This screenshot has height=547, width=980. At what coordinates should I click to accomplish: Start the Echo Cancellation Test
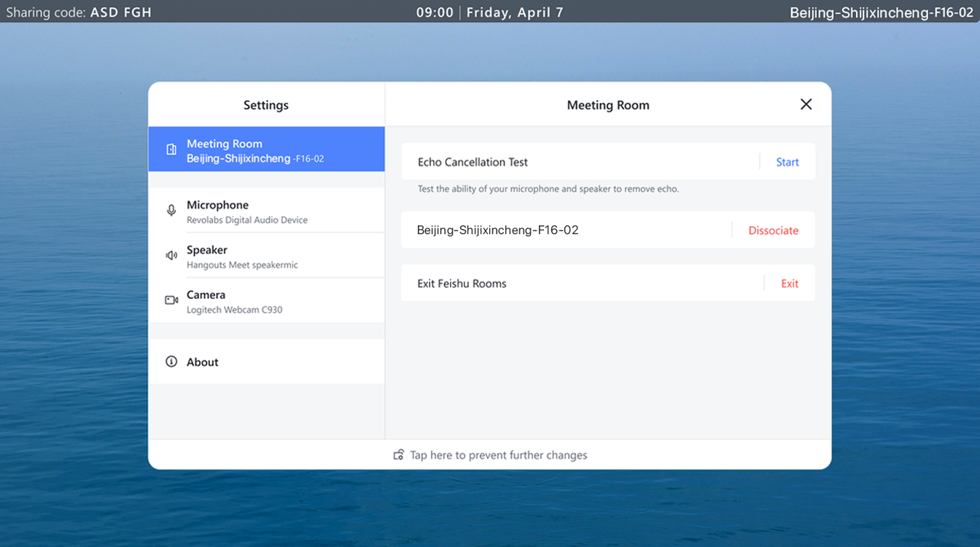[787, 162]
